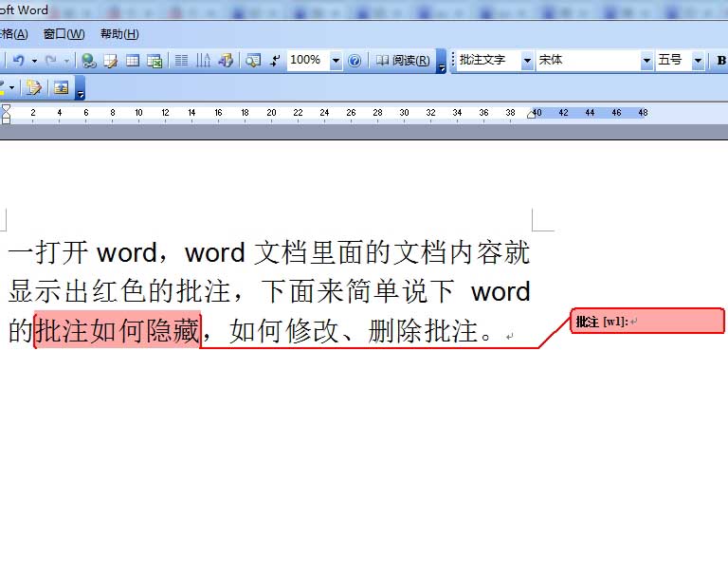Screen dimensions: 728x572
Task: Click the text 文档里面的文档内容就
Action: 392,252
